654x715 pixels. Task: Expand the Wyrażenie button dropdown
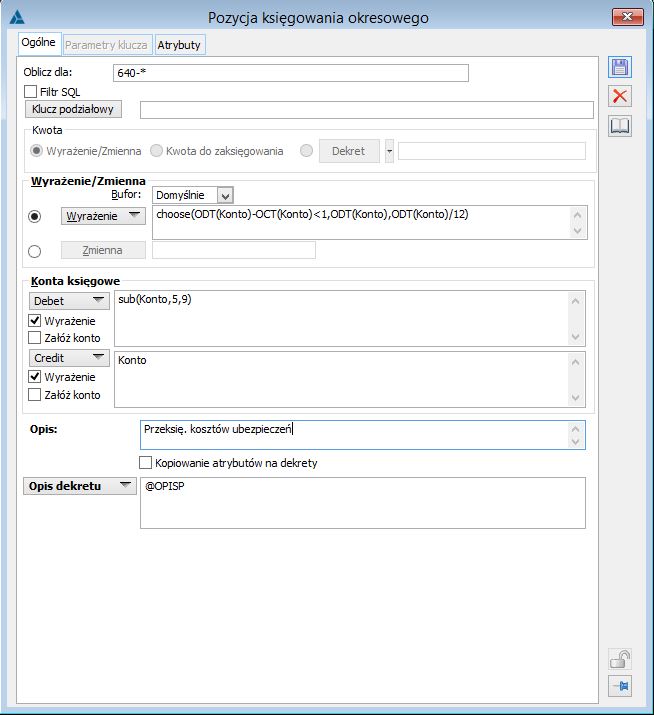[x=134, y=215]
